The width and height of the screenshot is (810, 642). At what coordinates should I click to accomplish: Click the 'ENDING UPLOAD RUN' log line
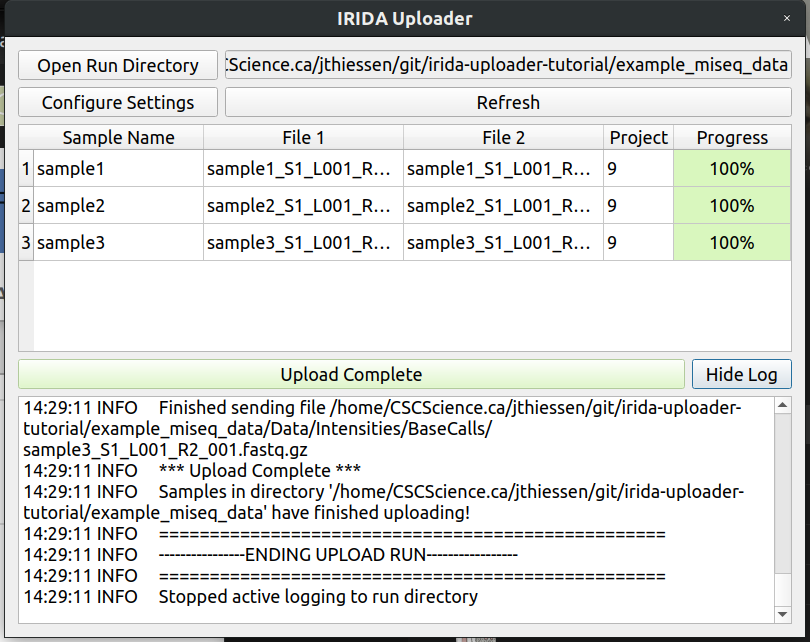point(271,555)
